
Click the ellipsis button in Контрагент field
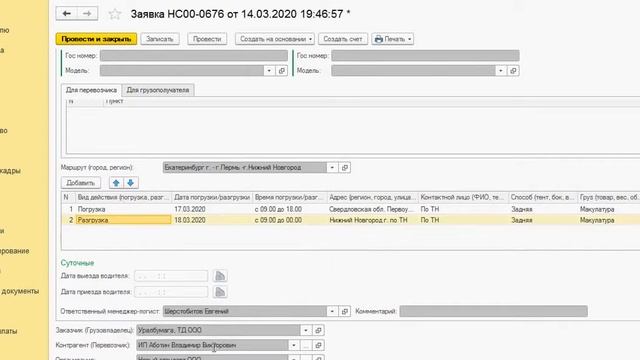coord(306,345)
